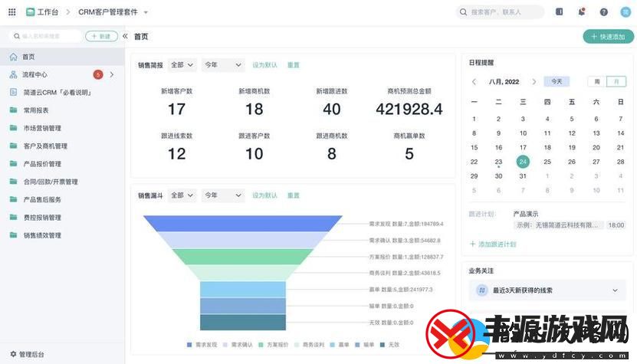Toggle 输单 legend in funnel chart
The image size is (637, 364).
coord(364,345)
